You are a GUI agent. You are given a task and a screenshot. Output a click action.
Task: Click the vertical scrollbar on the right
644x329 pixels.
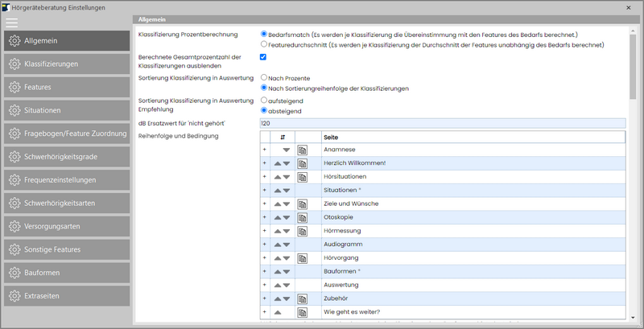tap(634, 64)
